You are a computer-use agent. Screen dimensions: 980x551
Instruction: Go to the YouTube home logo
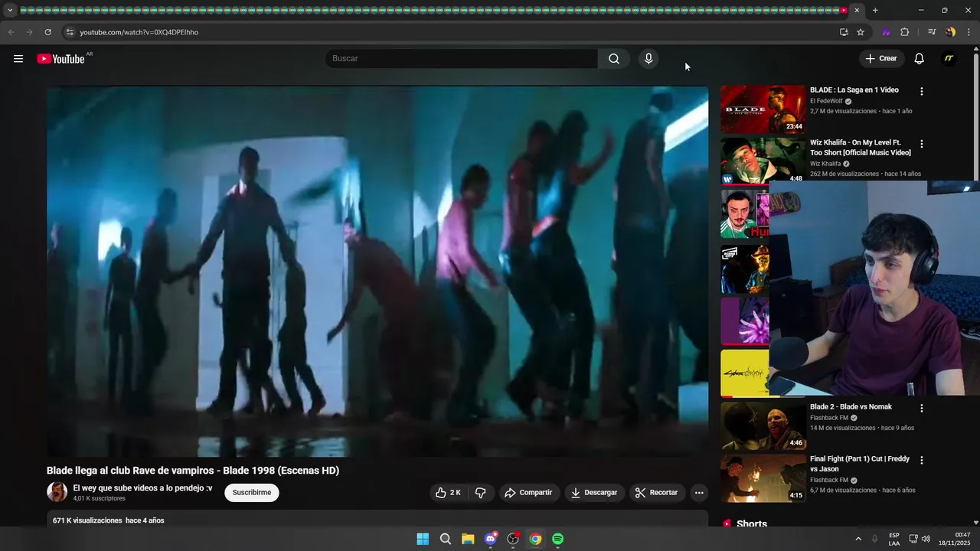[60, 59]
